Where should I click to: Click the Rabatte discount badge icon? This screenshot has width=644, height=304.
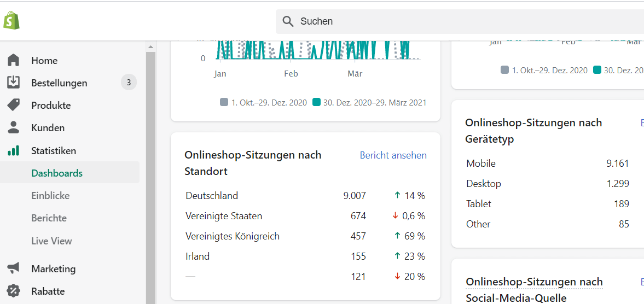coord(14,291)
